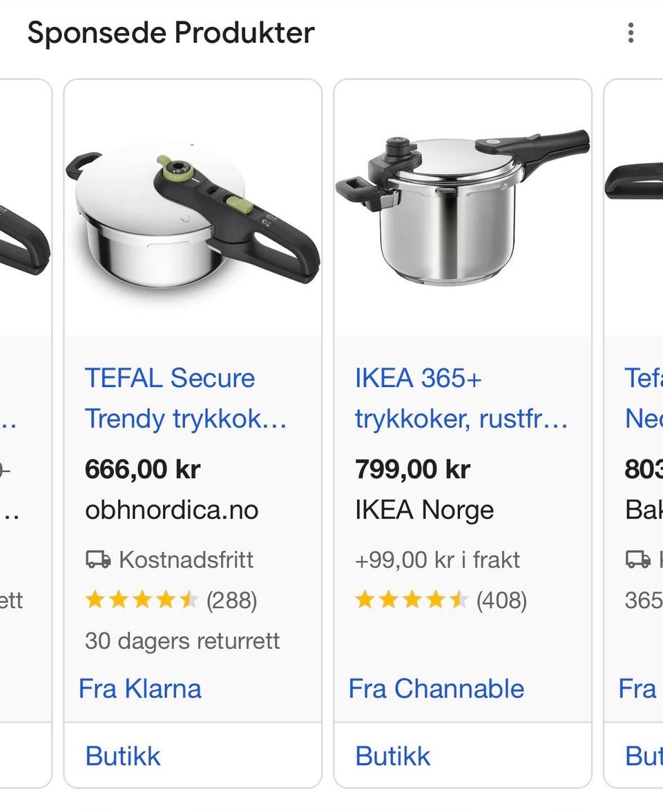Click the Kostnadsfritt delivery truck icon
663x812 pixels.
click(98, 560)
